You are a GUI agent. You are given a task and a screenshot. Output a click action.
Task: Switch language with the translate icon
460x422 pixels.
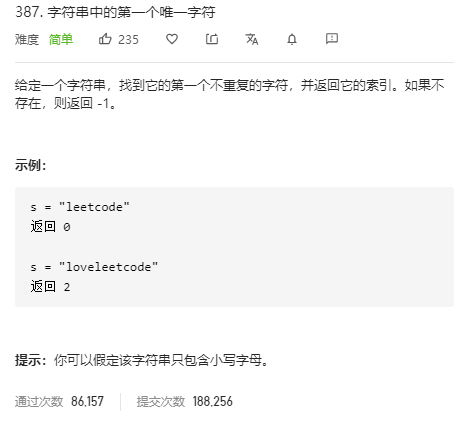pos(252,39)
